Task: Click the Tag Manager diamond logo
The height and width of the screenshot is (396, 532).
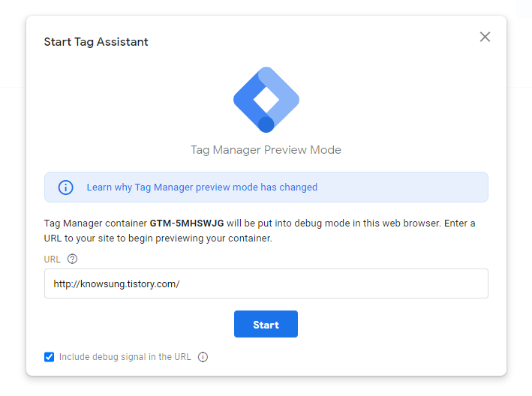Action: tap(266, 100)
